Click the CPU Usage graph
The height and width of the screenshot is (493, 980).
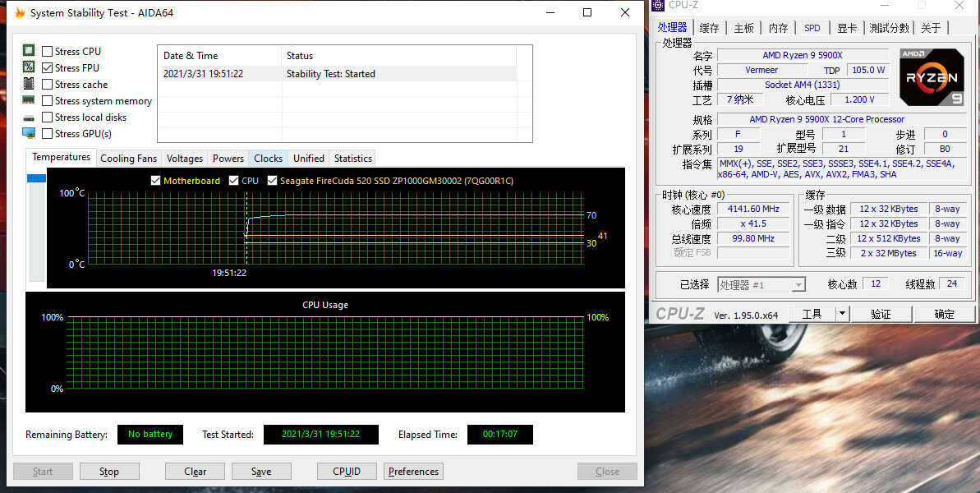click(325, 352)
